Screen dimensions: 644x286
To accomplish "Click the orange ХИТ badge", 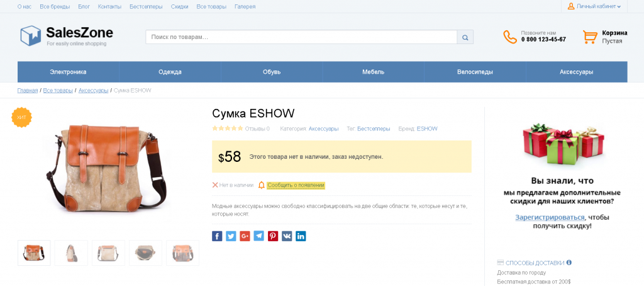I will tap(21, 118).
